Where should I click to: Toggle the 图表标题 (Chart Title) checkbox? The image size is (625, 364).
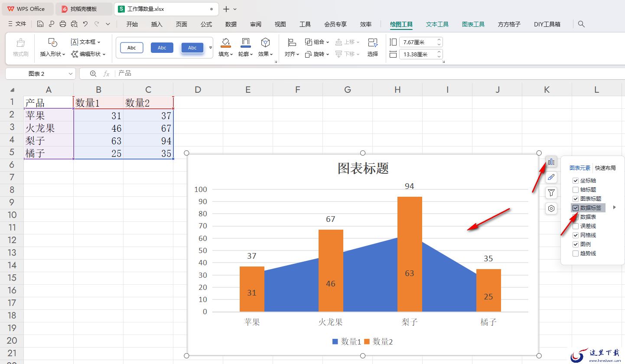[x=576, y=199]
